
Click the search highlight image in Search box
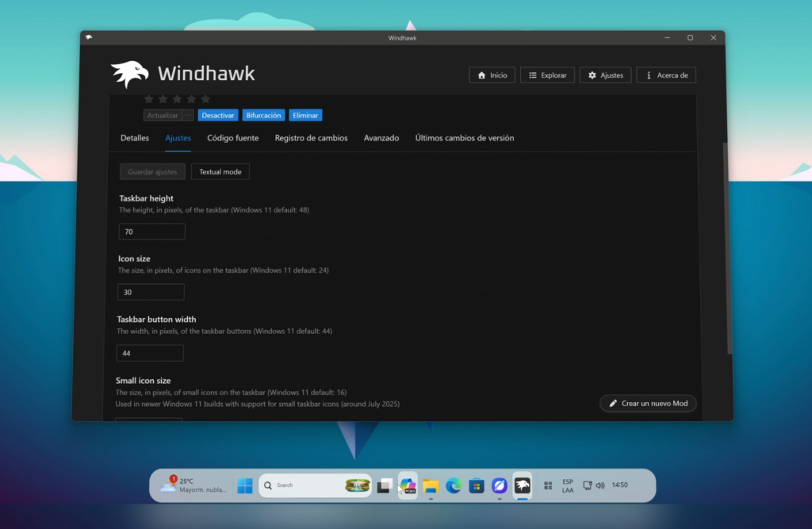click(358, 485)
